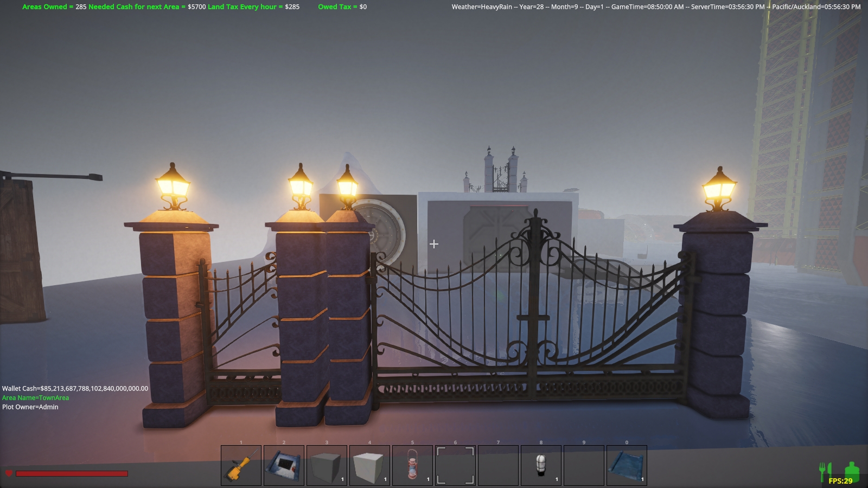Click the Plot Owner=Admin label
868x488 pixels.
30,407
